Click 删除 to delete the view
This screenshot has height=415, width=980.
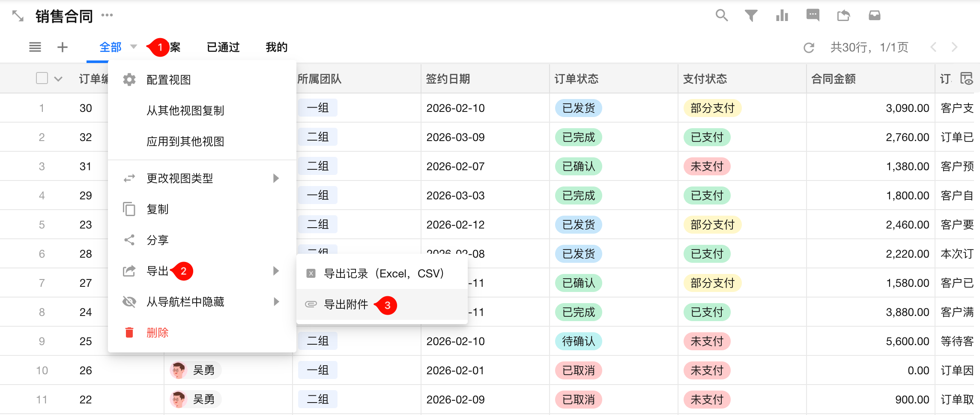[x=157, y=333]
